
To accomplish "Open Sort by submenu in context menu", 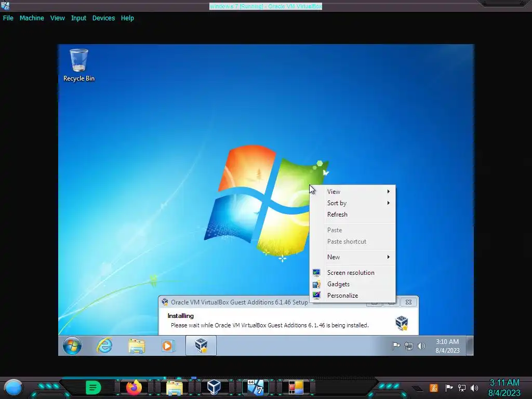I will 353,203.
